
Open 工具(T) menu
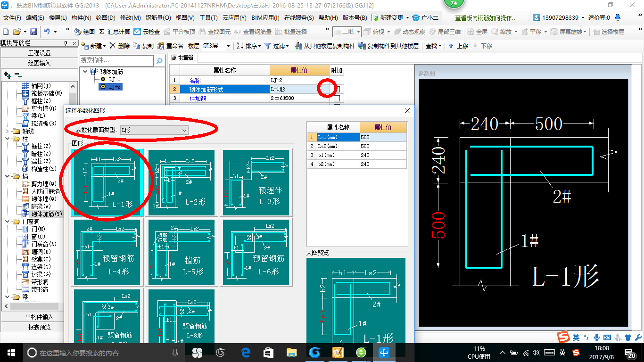click(208, 18)
